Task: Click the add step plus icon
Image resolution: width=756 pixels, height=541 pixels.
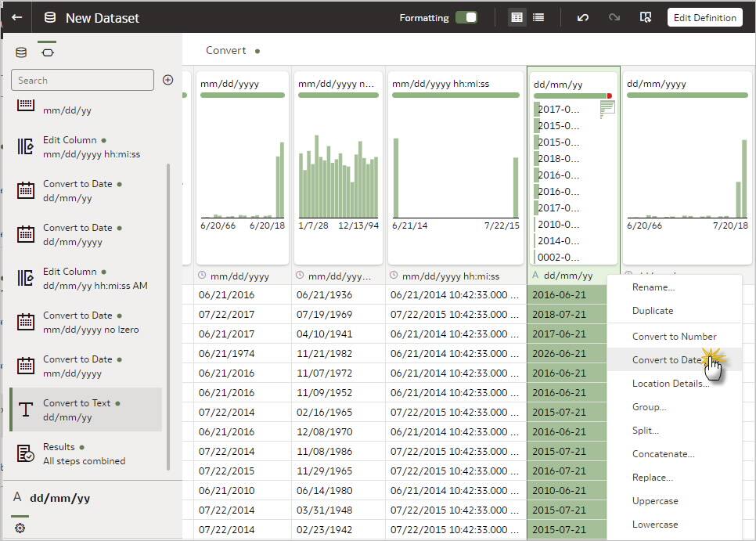Action: tap(167, 80)
